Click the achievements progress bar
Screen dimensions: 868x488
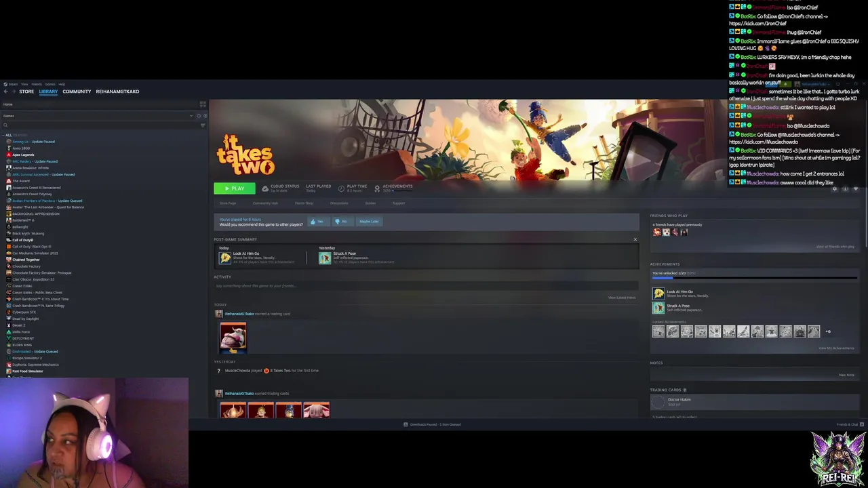point(754,278)
